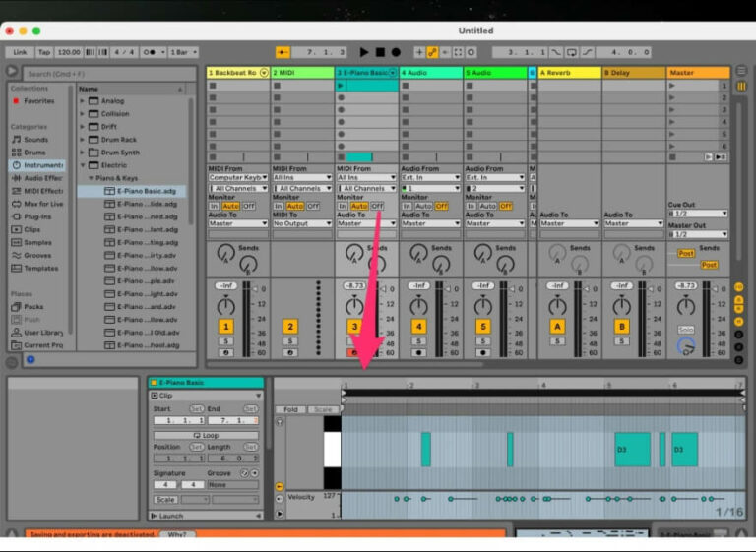Toggle the Automation Arm icon
The height and width of the screenshot is (552, 756).
pyautogui.click(x=432, y=52)
